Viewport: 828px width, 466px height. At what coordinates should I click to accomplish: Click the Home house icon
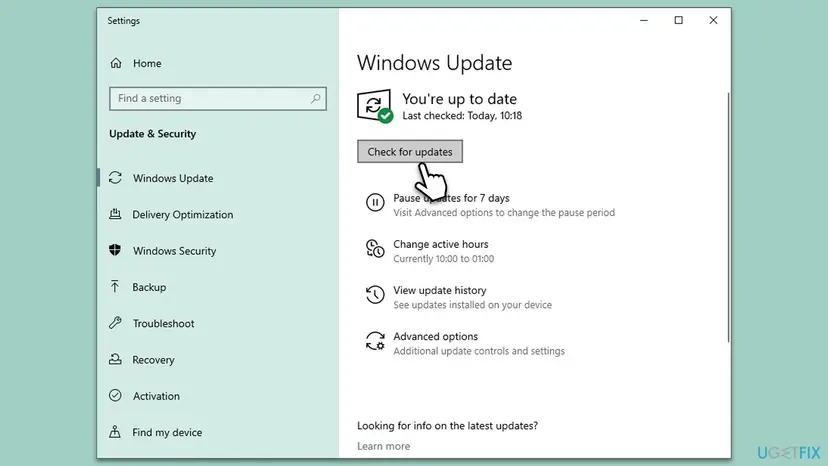[116, 63]
